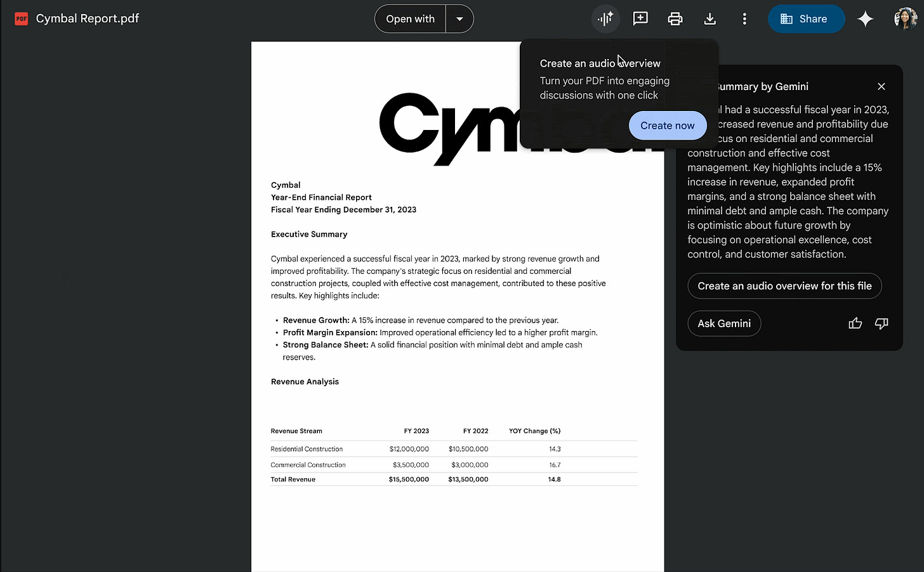Click the Create an audio overview popup title
Viewport: 924px width, 572px height.
(x=600, y=63)
